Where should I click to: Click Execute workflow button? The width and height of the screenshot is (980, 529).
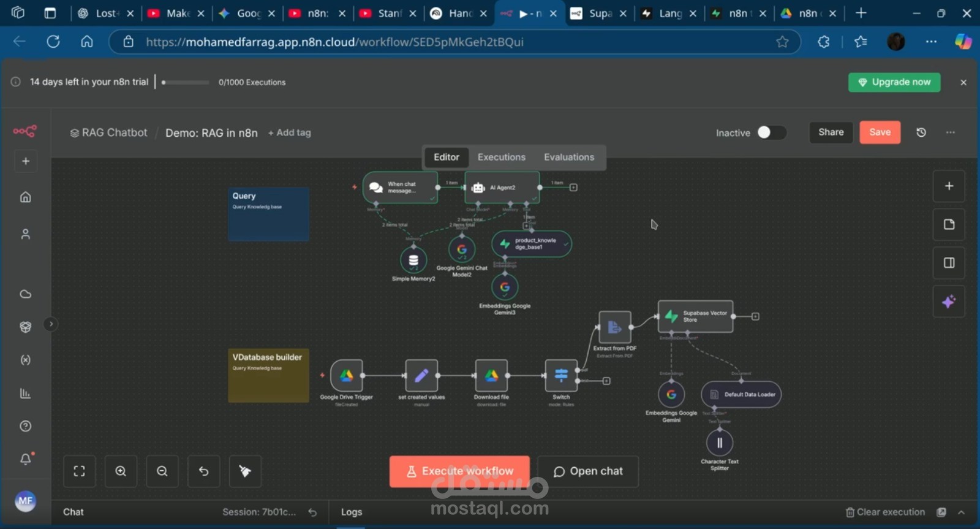[459, 471]
